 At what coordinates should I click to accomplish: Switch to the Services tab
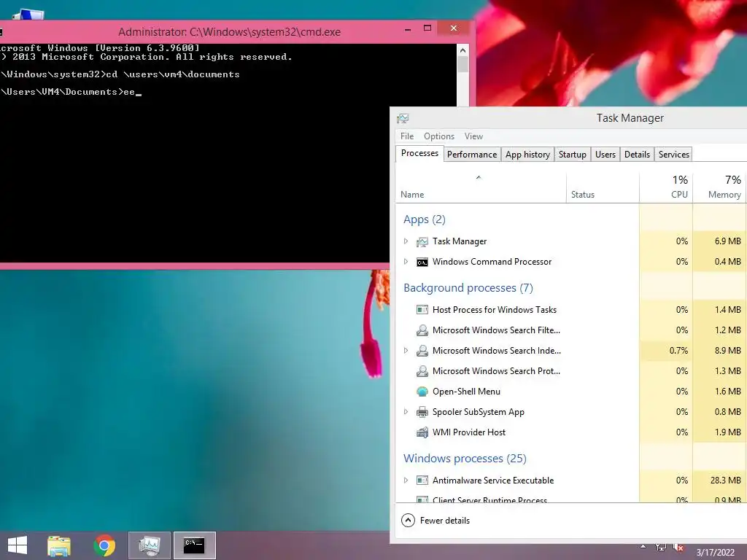pos(673,155)
